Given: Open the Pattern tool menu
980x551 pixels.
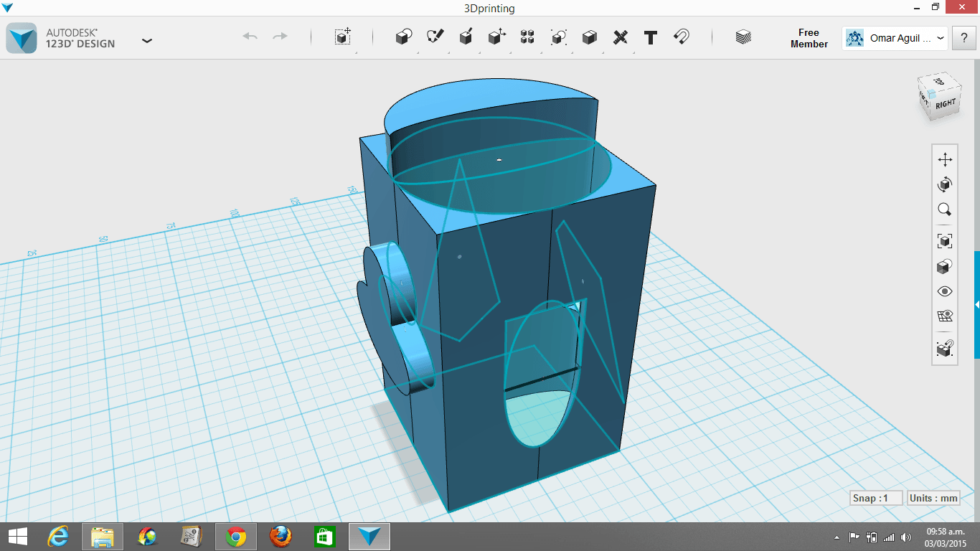Looking at the screenshot, I should [527, 37].
